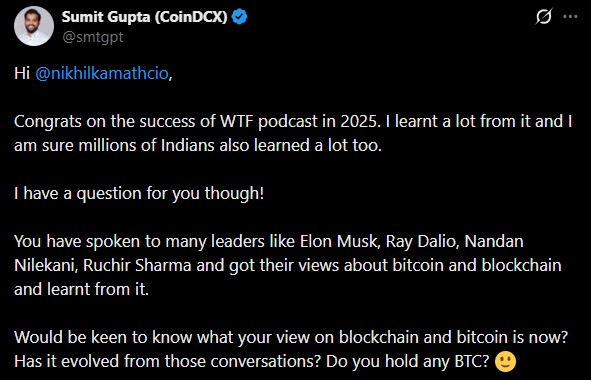
Task: Click the word "Nandan"
Action: pos(494,242)
